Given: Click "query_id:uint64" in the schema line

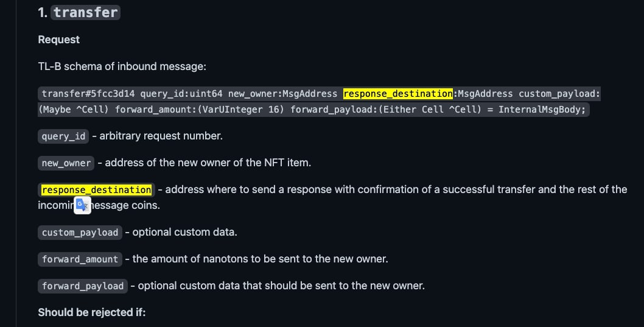Looking at the screenshot, I should pos(181,94).
